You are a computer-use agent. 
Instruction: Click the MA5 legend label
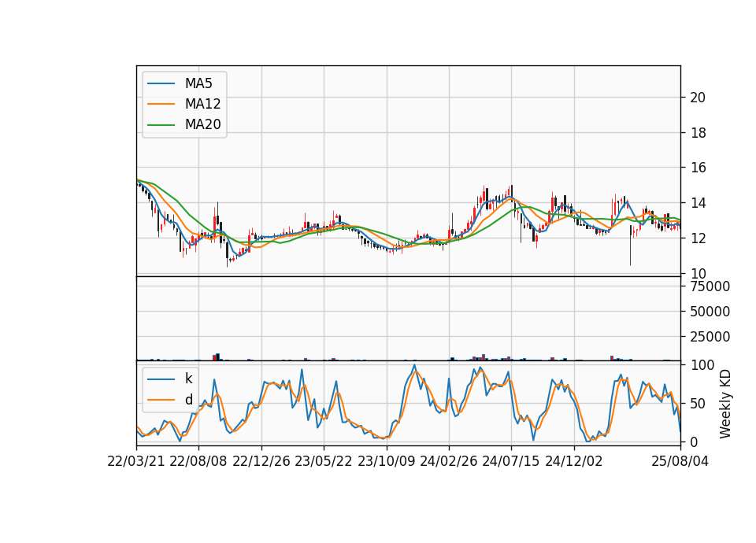coord(198,83)
